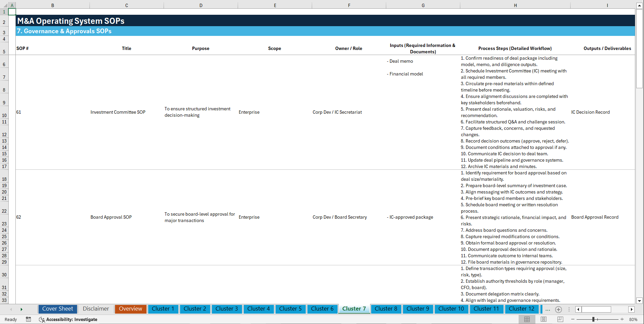This screenshot has width=644, height=324.
Task: Open the Cover Sheet tab
Action: click(x=58, y=309)
